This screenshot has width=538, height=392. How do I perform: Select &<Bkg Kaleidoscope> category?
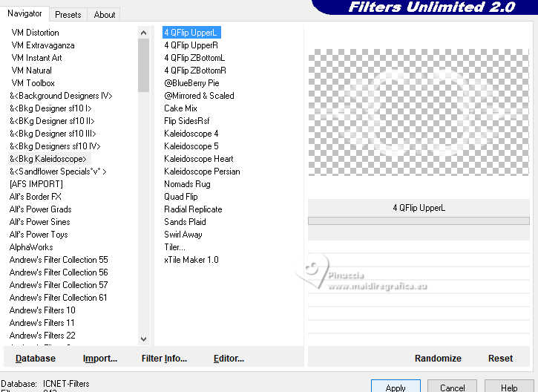(48, 159)
